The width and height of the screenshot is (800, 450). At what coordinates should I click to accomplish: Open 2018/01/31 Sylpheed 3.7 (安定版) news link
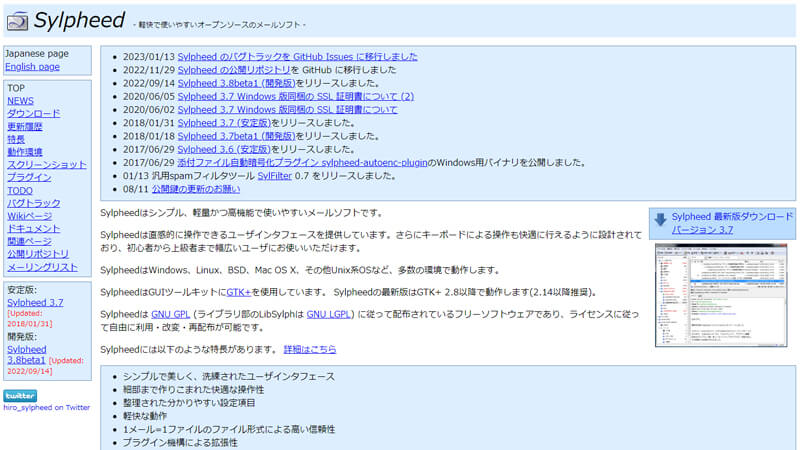224,123
